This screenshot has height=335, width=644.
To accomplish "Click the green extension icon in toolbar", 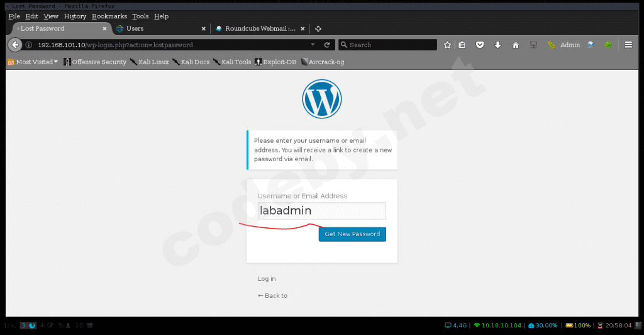I will (608, 45).
